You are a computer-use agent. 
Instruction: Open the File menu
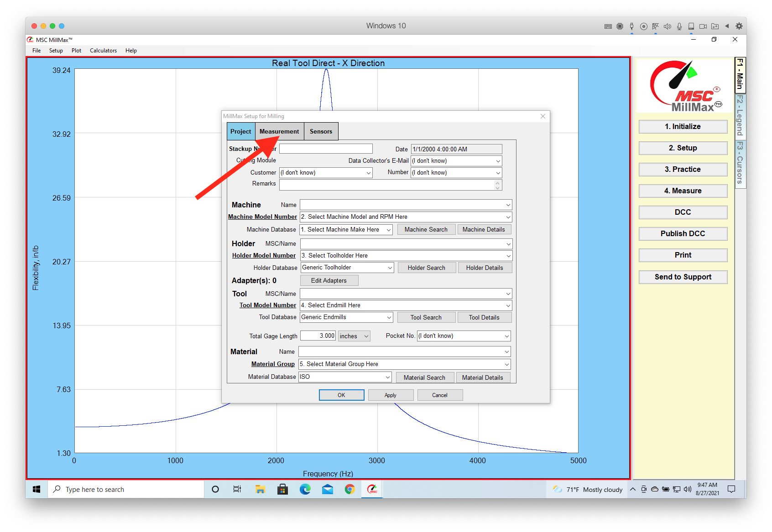click(37, 51)
